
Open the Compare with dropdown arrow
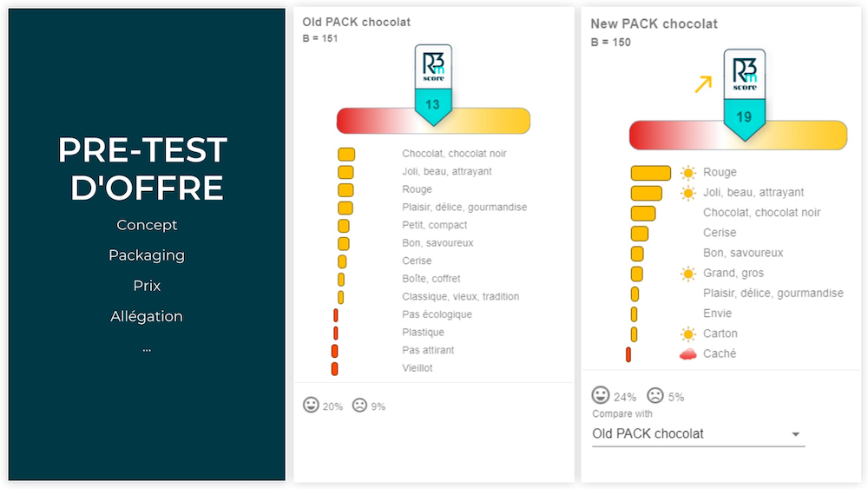click(x=795, y=434)
